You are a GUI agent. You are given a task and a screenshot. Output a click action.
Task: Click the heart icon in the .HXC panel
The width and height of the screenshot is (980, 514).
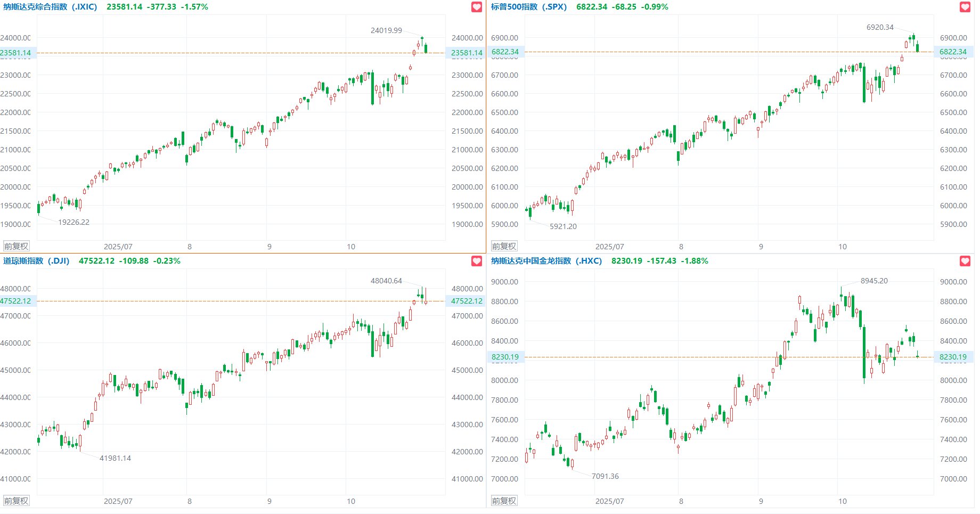pyautogui.click(x=965, y=261)
